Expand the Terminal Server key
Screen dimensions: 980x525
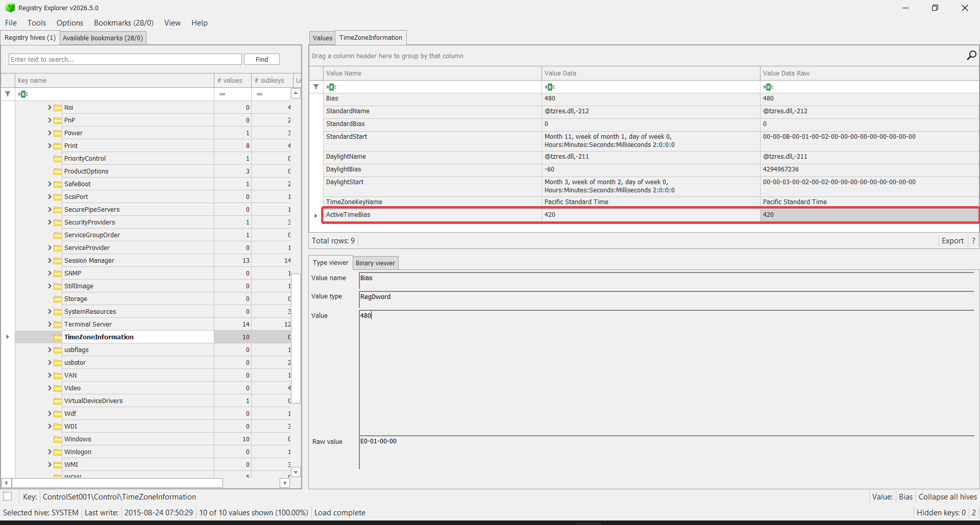pyautogui.click(x=50, y=324)
